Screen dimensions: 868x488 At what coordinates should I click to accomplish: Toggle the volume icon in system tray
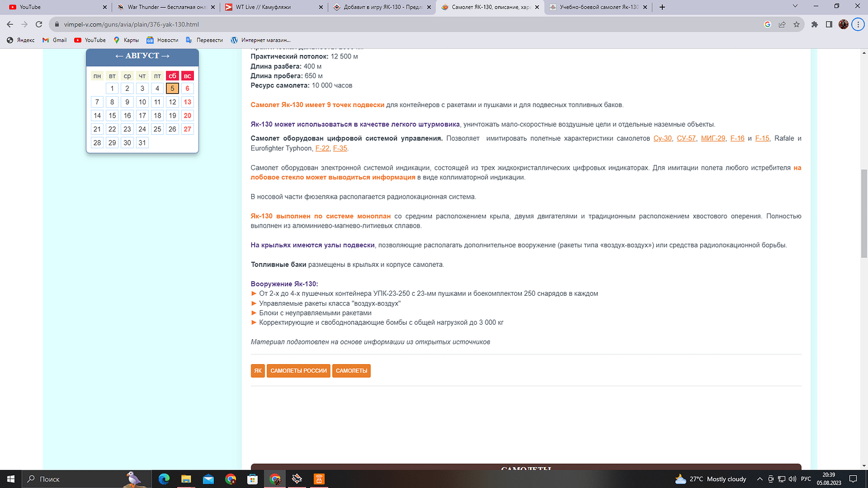(792, 479)
